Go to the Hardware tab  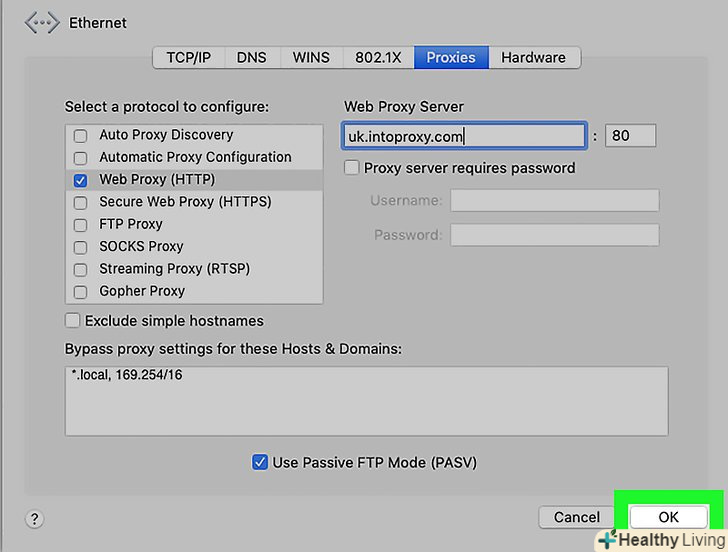(533, 58)
